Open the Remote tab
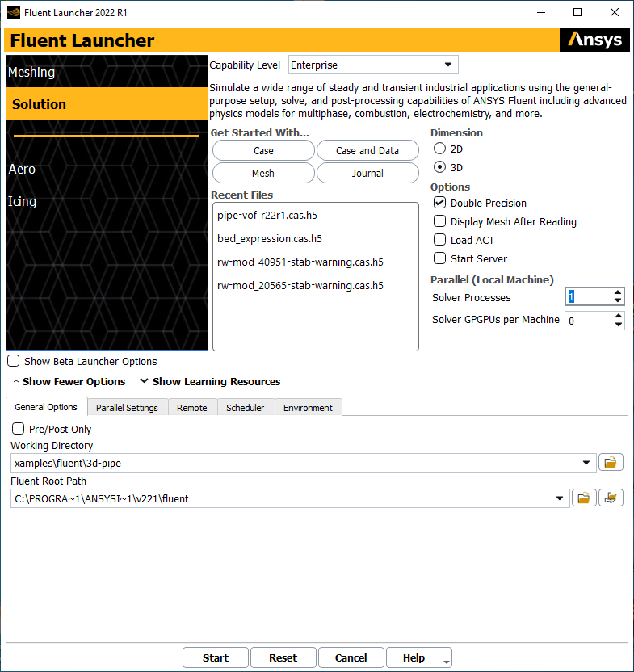The image size is (634, 672). point(192,408)
